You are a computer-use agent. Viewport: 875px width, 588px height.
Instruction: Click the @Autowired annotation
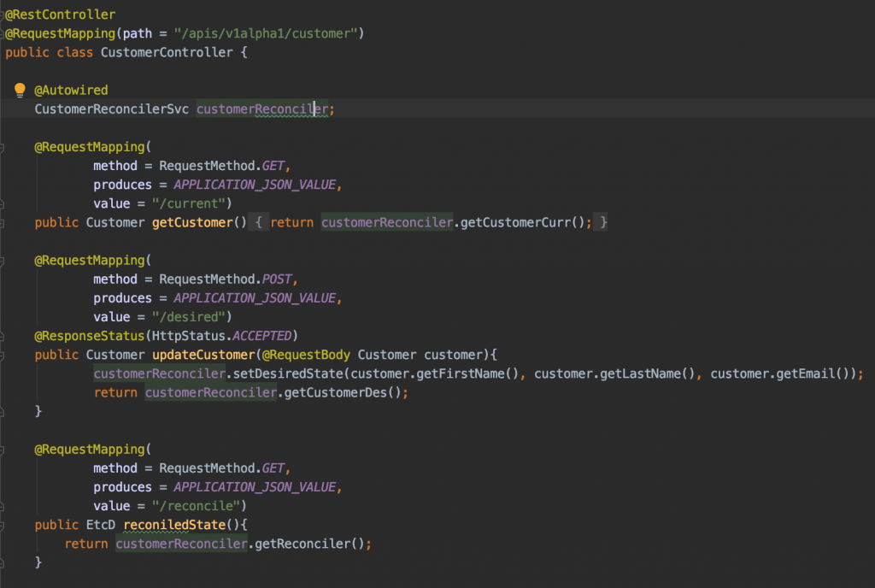(71, 90)
